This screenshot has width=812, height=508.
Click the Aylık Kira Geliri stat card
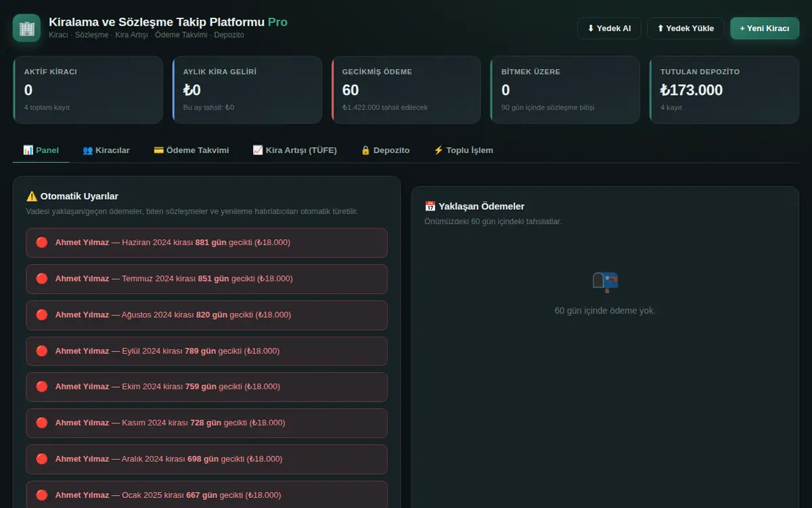point(247,89)
